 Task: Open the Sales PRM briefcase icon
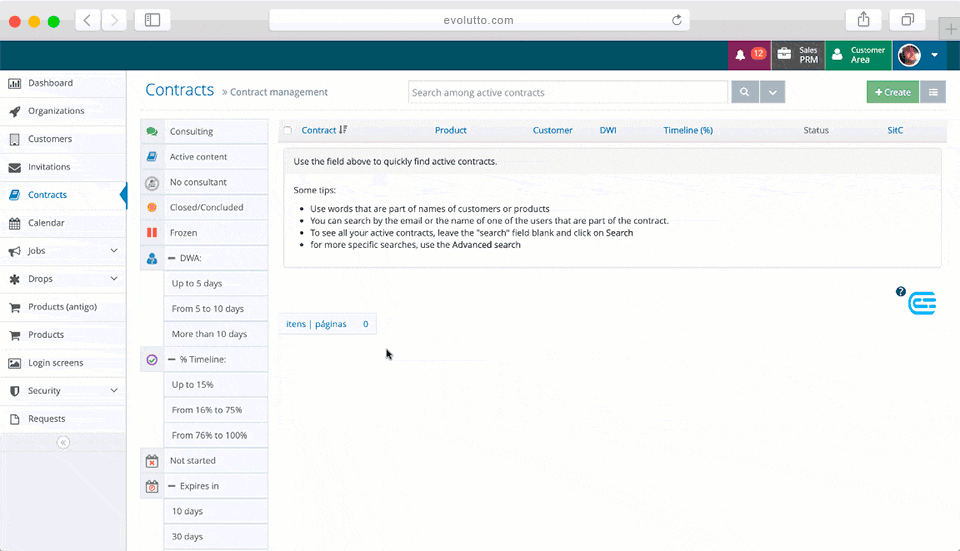click(785, 55)
